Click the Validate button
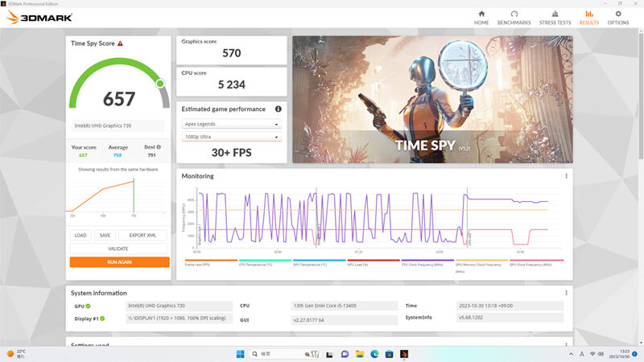The height and width of the screenshot is (362, 644). (x=118, y=249)
